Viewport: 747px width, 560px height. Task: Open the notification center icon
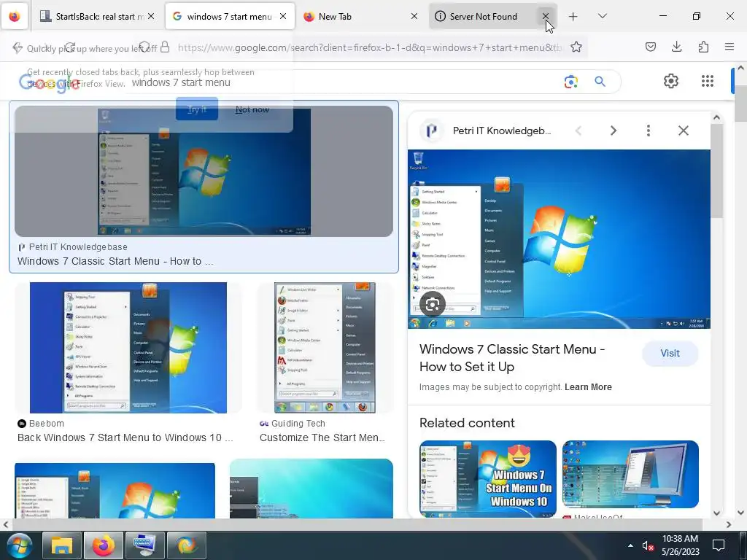pyautogui.click(x=718, y=545)
